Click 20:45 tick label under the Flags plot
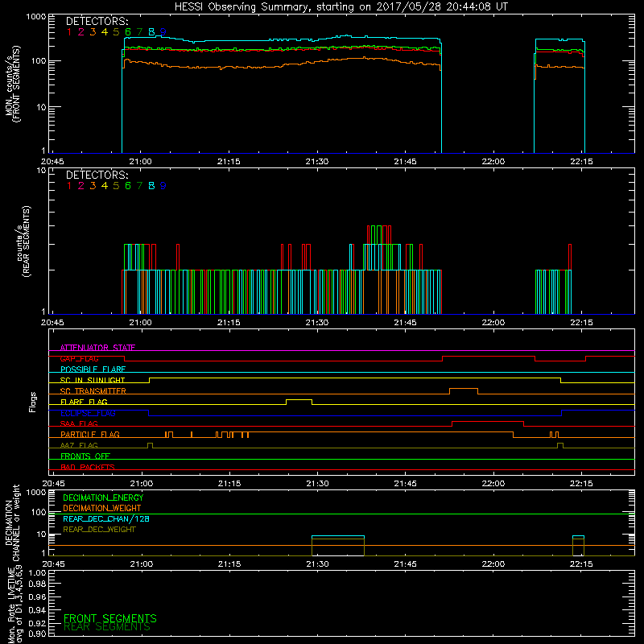 coord(53,484)
